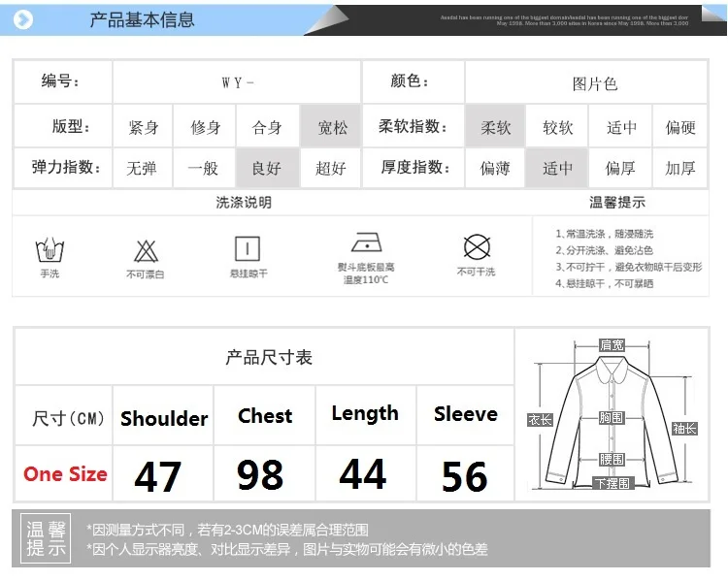Click the WY- product number value
Screen dimensions: 728x581
pos(238,83)
